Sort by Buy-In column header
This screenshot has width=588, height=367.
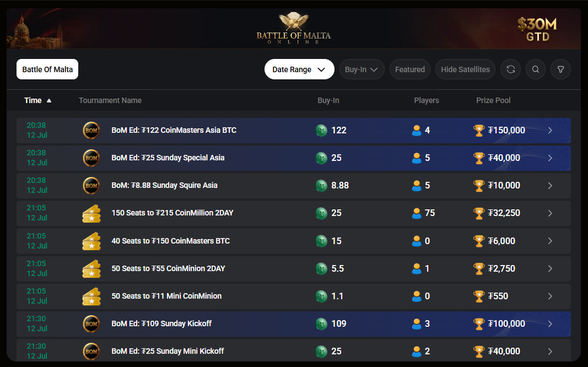328,100
